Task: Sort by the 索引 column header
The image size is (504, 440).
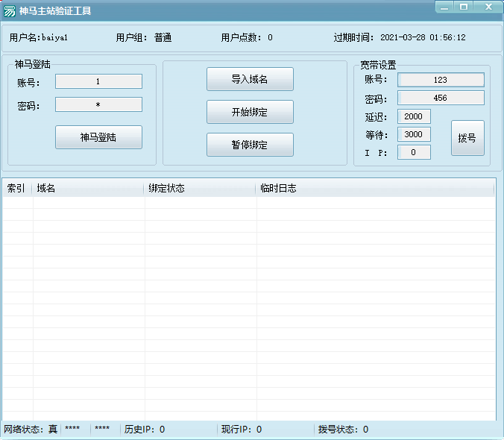Action: tap(17, 188)
